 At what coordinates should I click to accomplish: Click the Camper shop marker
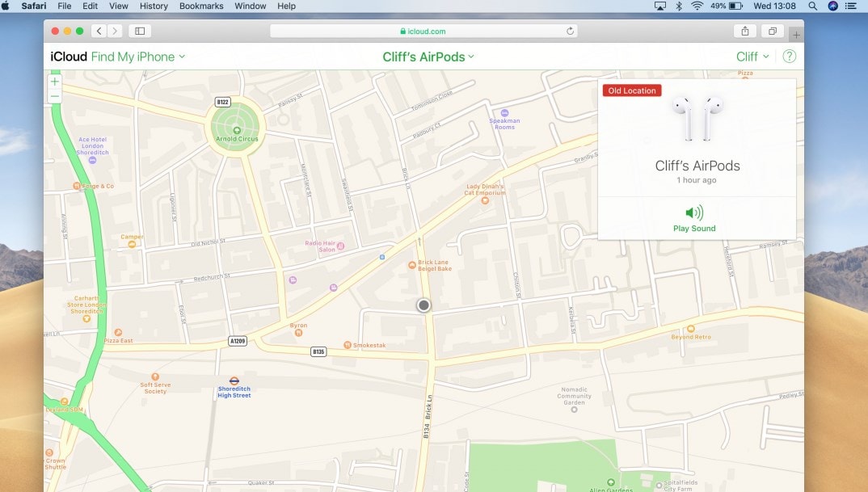pos(132,244)
